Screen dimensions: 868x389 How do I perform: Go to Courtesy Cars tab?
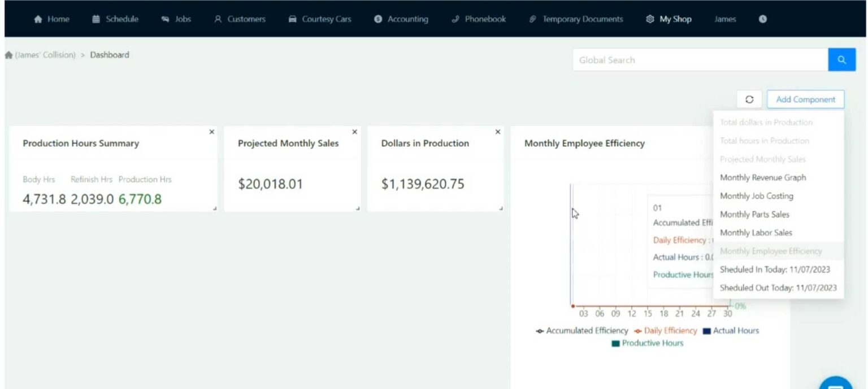320,19
